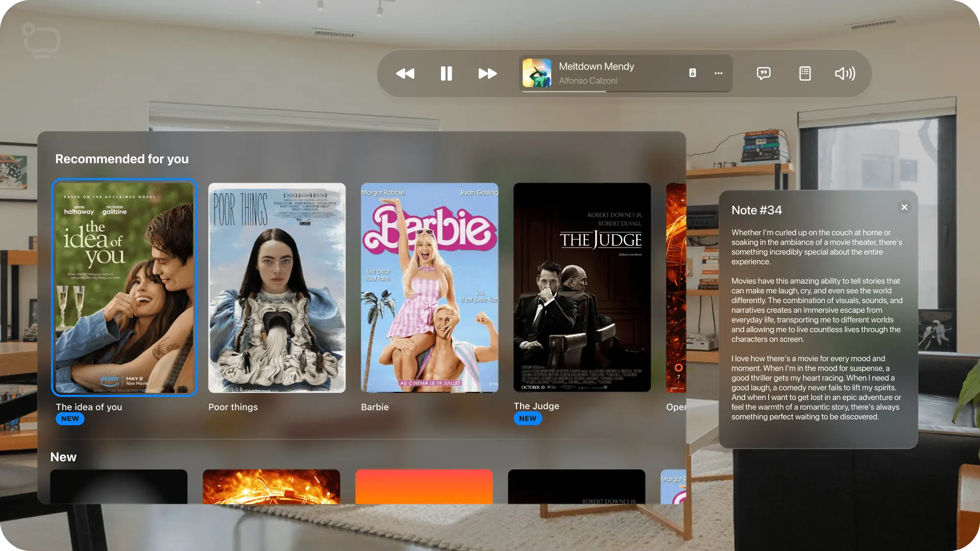Open The Judge movie poster
Screen dimensions: 980x551
tap(582, 287)
